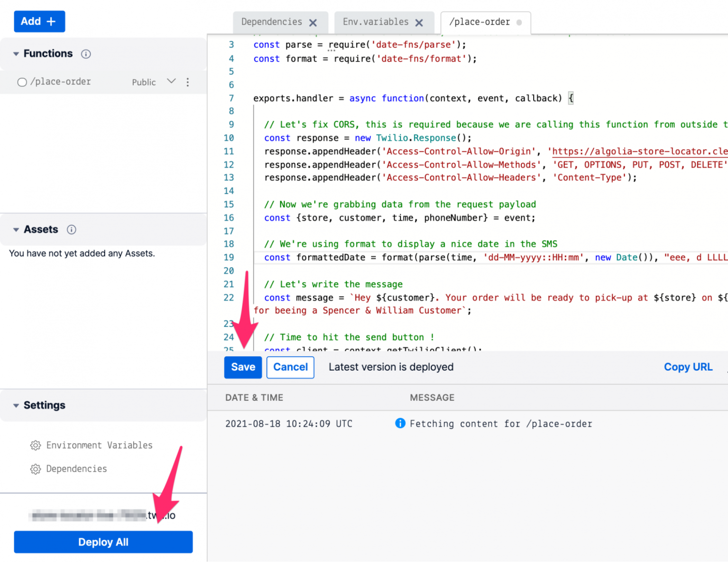
Task: Close the Dependencies tab
Action: pyautogui.click(x=313, y=22)
